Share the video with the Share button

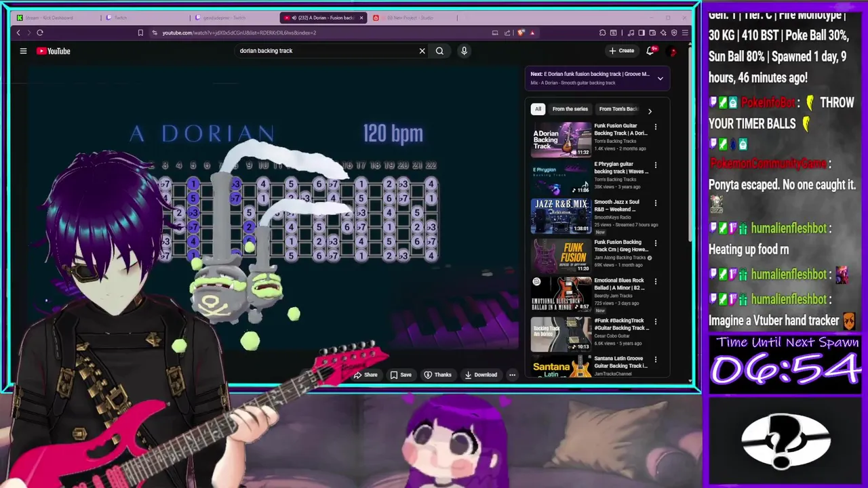[366, 375]
